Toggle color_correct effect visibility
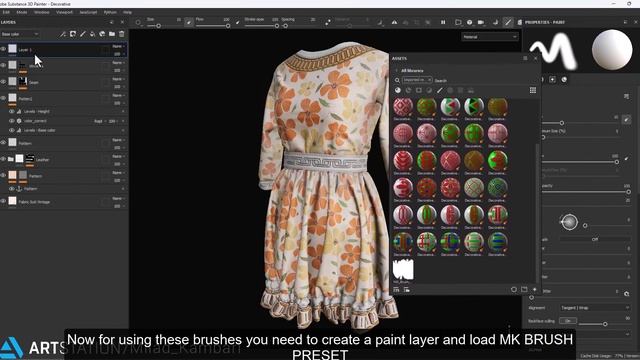The width and height of the screenshot is (640, 360). coord(11,121)
